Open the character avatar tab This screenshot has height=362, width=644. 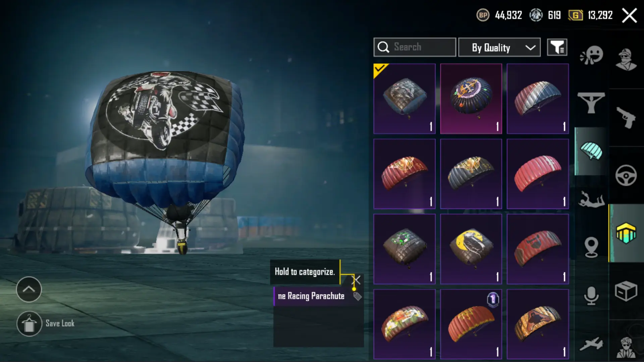tap(626, 59)
